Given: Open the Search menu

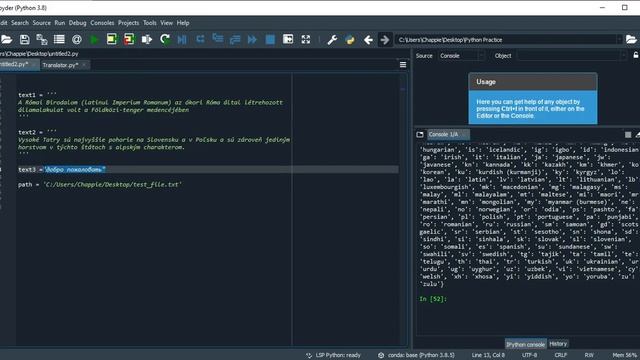Looking at the screenshot, I should 20,23.
